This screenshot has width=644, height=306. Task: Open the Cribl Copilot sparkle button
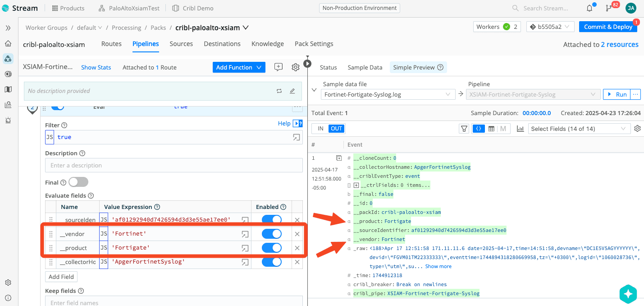pos(628,293)
